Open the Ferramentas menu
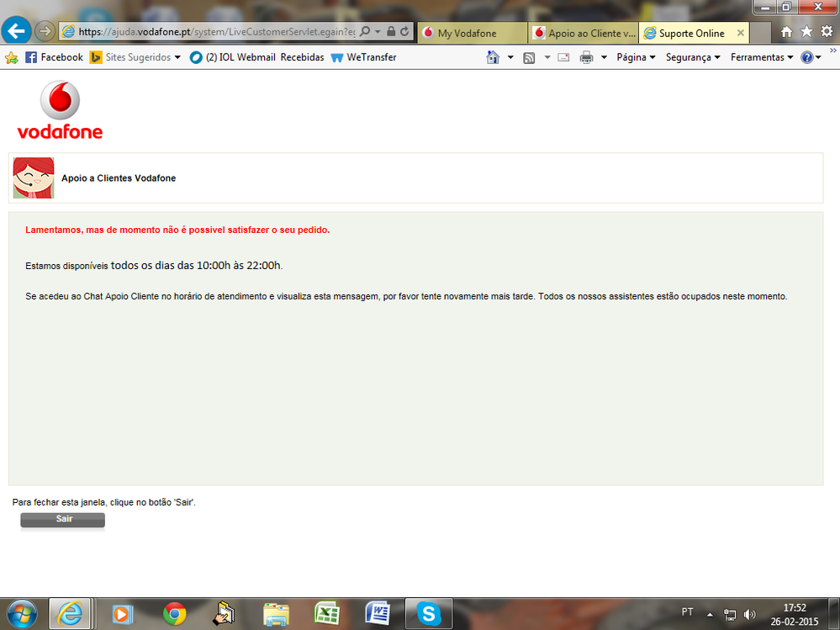Image resolution: width=840 pixels, height=630 pixels. pos(762,57)
